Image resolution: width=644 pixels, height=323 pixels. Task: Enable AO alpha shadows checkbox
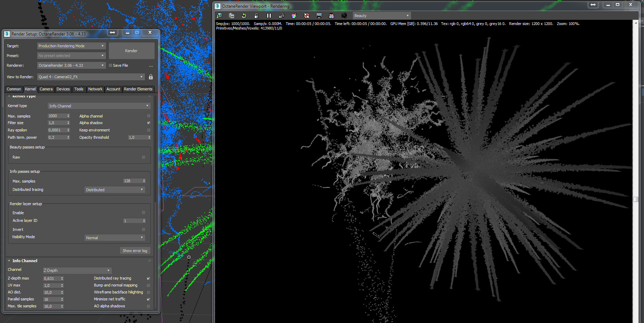(148, 306)
